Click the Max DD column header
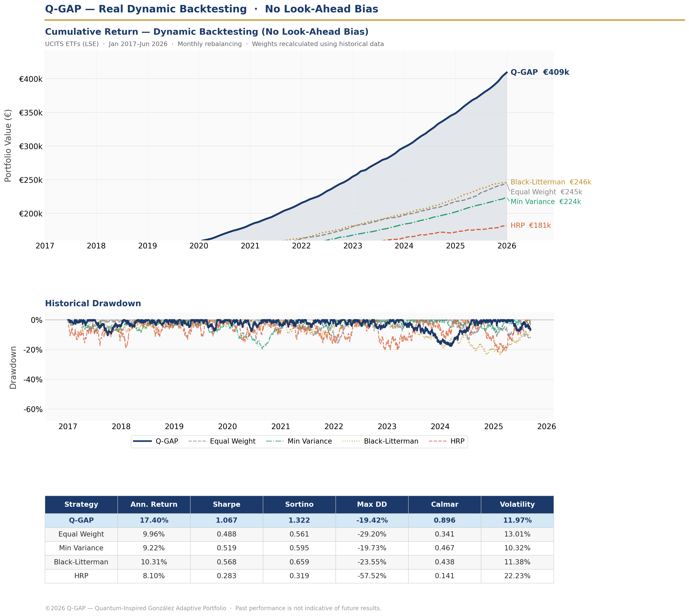The width and height of the screenshot is (689, 616). click(372, 504)
